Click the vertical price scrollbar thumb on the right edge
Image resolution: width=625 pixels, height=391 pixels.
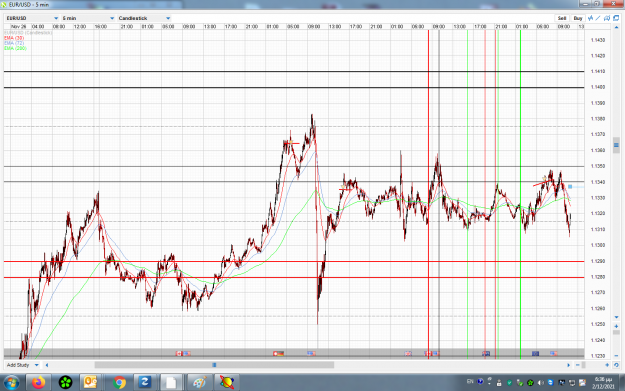point(616,145)
